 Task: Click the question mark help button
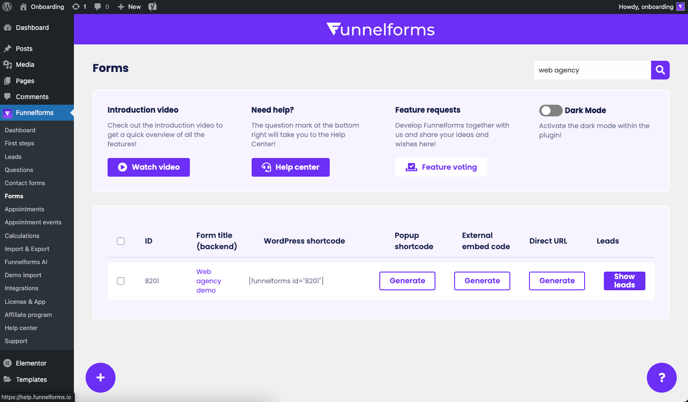click(662, 377)
